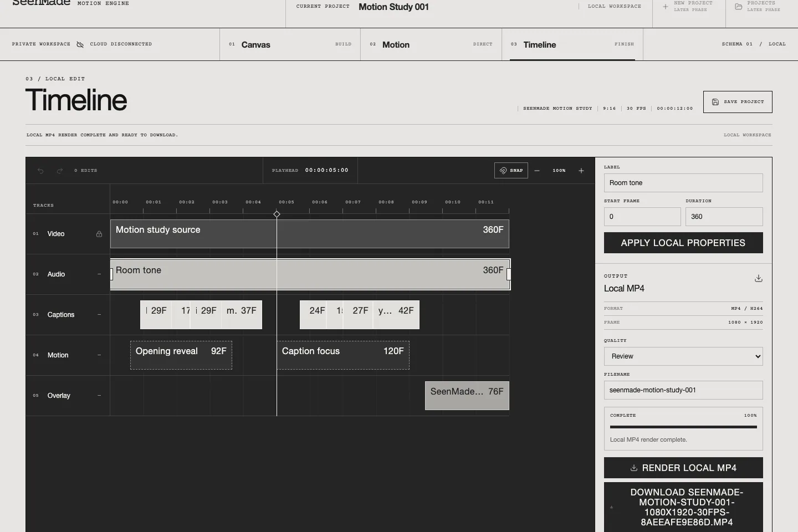The height and width of the screenshot is (532, 798).
Task: Select the Caption focus motion clip
Action: (x=343, y=355)
